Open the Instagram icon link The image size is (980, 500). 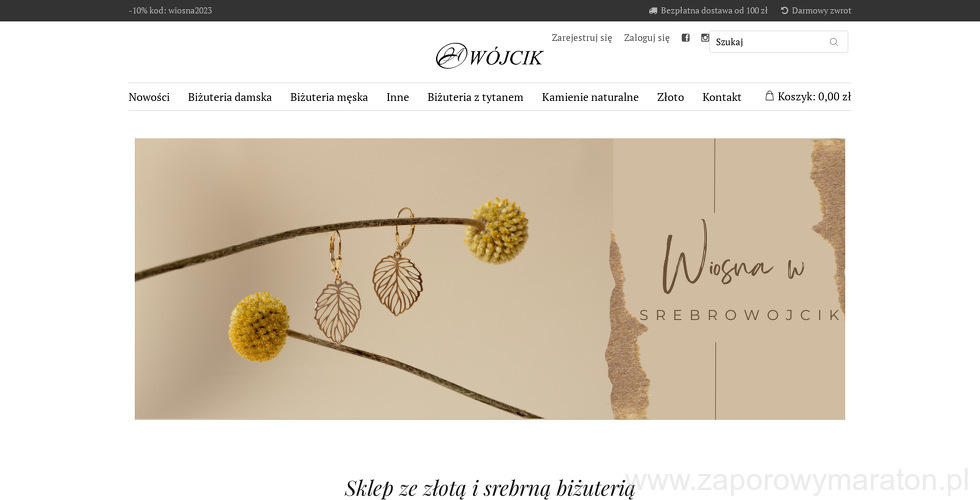705,38
